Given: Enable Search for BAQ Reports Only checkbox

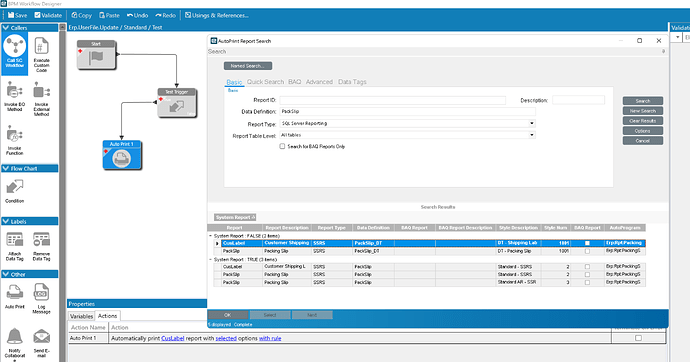Looking at the screenshot, I should tap(282, 146).
